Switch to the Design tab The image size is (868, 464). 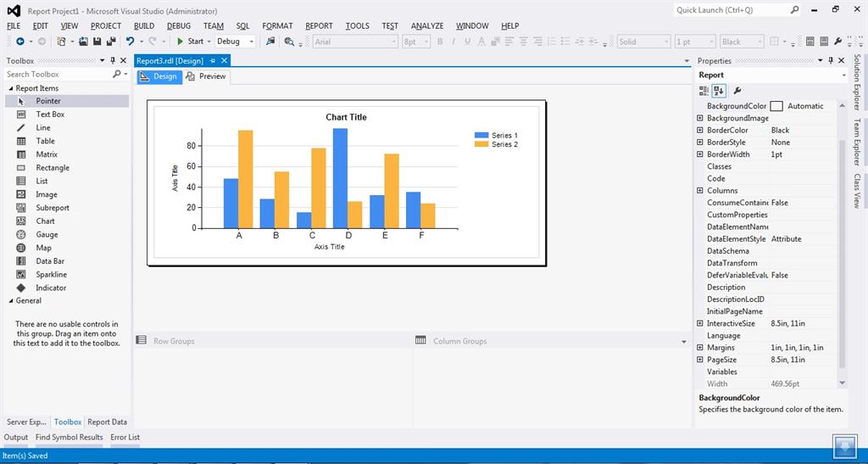click(159, 76)
